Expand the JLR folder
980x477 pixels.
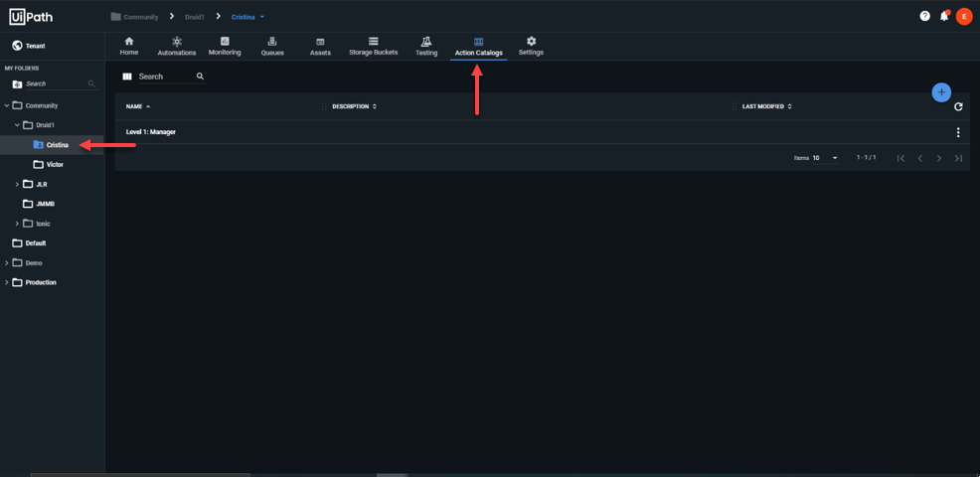(x=17, y=184)
